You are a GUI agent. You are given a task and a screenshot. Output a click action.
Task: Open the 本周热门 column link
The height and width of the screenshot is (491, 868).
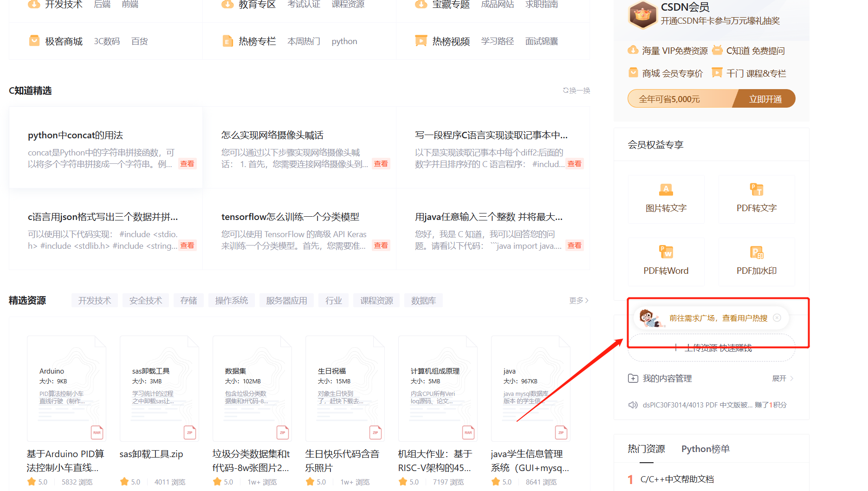[x=304, y=41]
